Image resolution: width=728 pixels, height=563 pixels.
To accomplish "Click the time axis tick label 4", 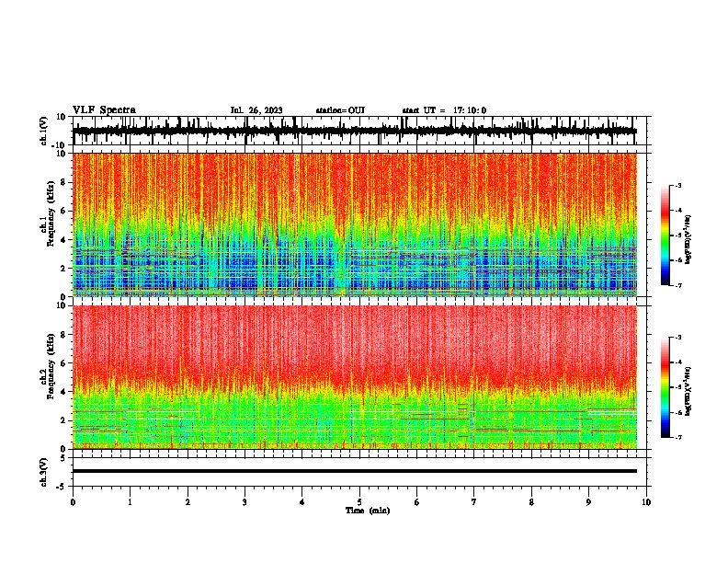I will tap(302, 502).
